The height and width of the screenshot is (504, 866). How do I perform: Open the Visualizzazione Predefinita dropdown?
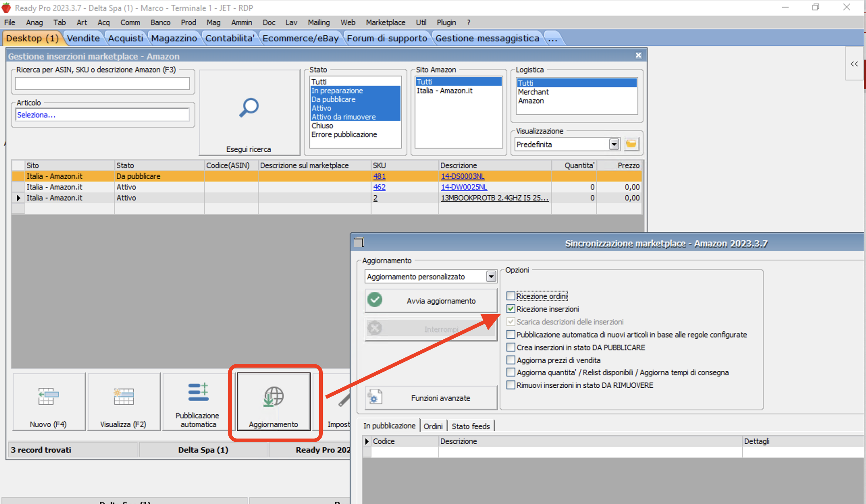(614, 144)
